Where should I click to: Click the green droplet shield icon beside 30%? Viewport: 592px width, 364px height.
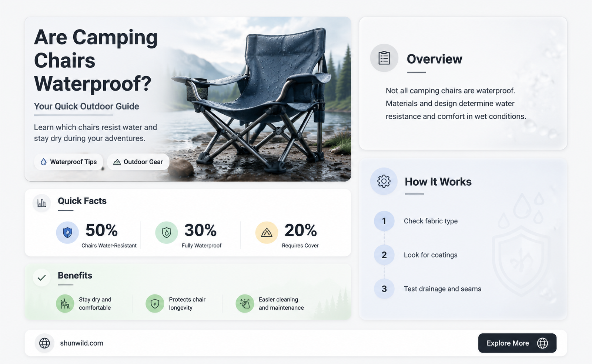(x=167, y=232)
